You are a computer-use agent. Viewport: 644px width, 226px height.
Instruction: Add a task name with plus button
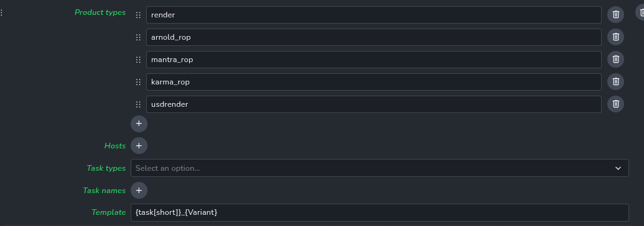tap(139, 191)
